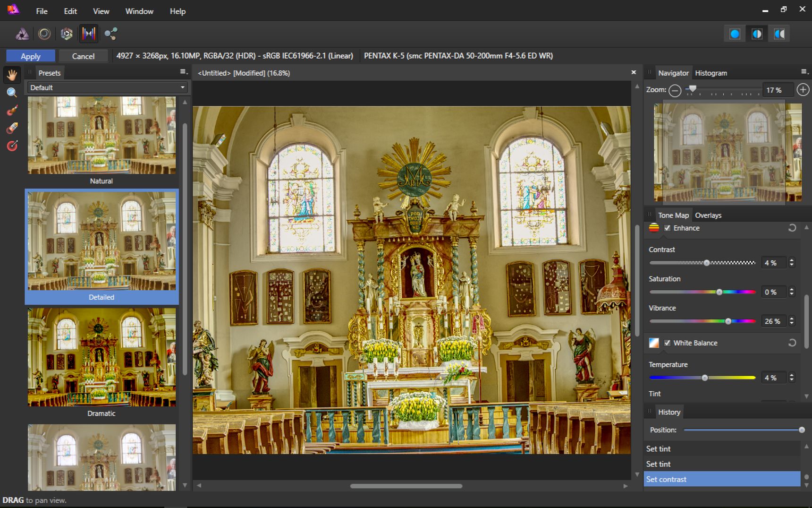Show the single view mode

(x=735, y=34)
